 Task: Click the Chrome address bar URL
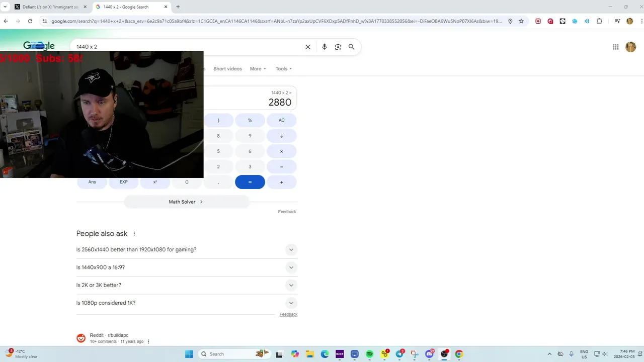276,21
